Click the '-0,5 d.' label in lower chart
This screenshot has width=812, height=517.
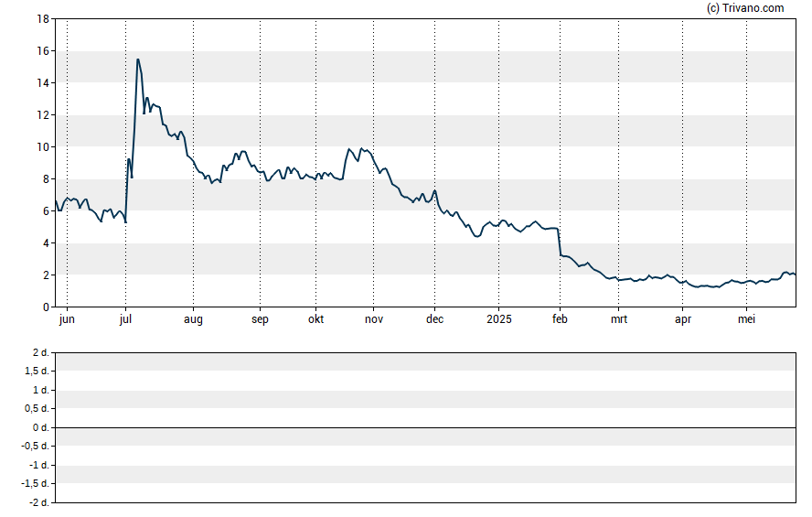click(35, 446)
